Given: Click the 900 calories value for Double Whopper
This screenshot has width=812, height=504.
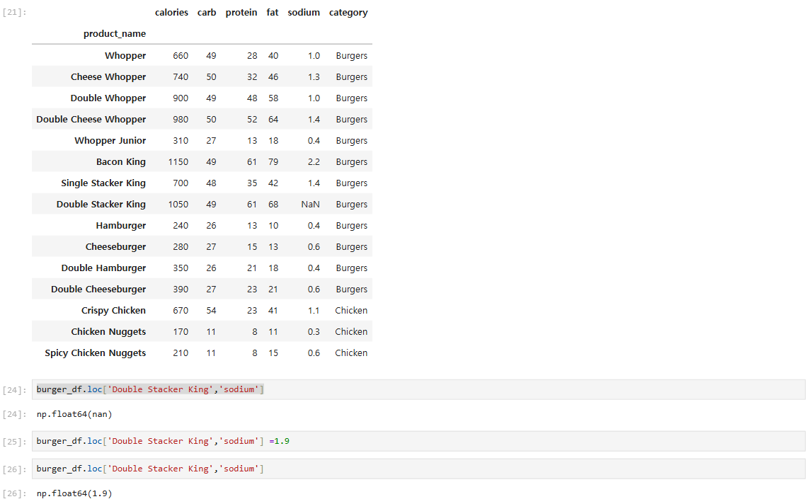Looking at the screenshot, I should (x=181, y=98).
